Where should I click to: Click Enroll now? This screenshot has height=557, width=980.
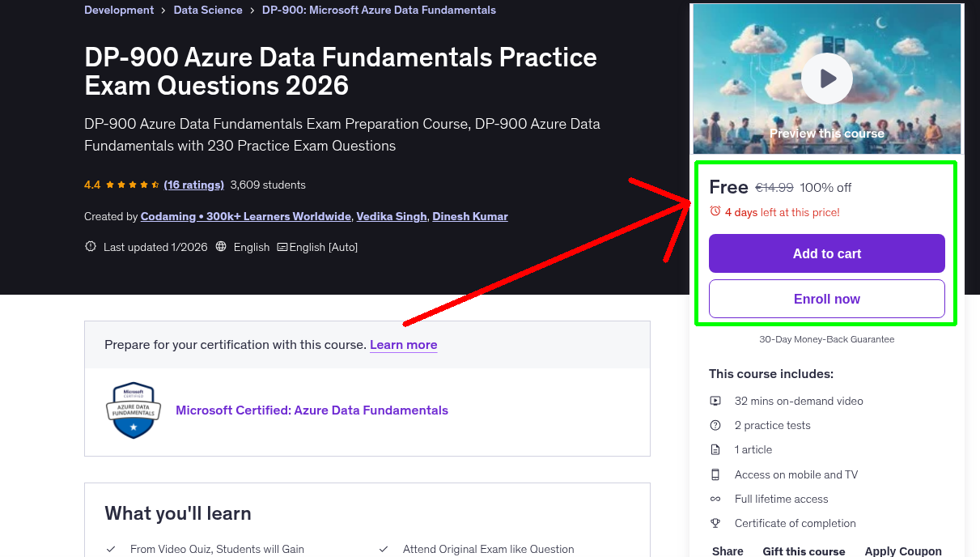(x=826, y=299)
